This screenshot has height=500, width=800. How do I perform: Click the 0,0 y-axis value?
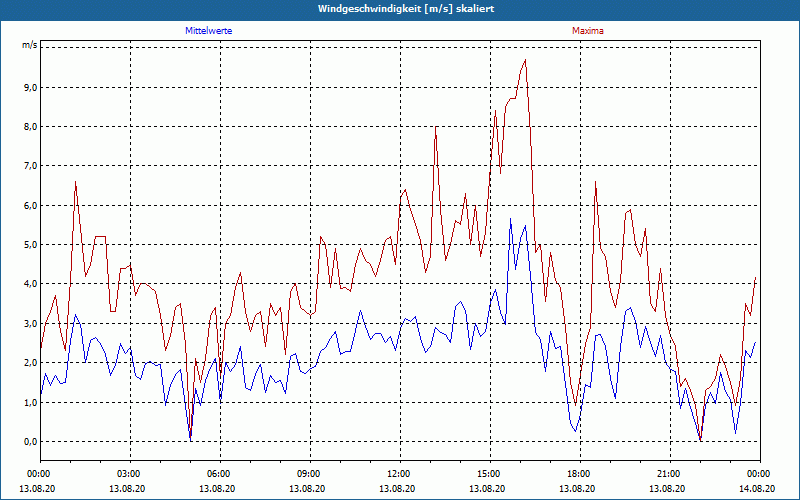click(x=30, y=442)
